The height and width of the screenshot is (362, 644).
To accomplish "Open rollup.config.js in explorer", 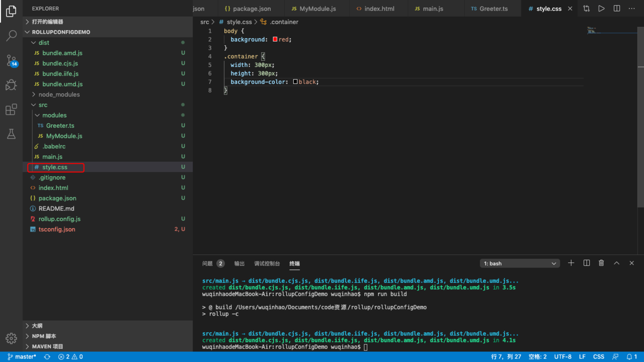I will point(108,219).
